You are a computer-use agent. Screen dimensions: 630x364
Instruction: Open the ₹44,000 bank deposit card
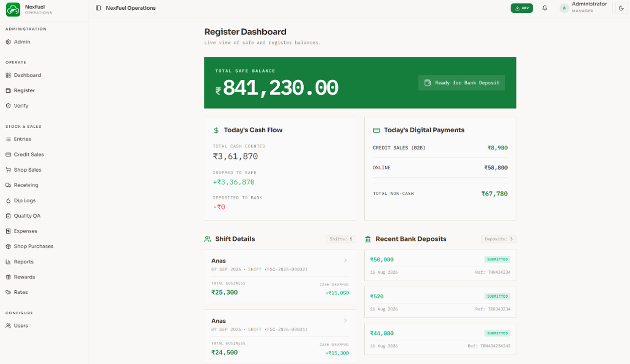(x=440, y=339)
